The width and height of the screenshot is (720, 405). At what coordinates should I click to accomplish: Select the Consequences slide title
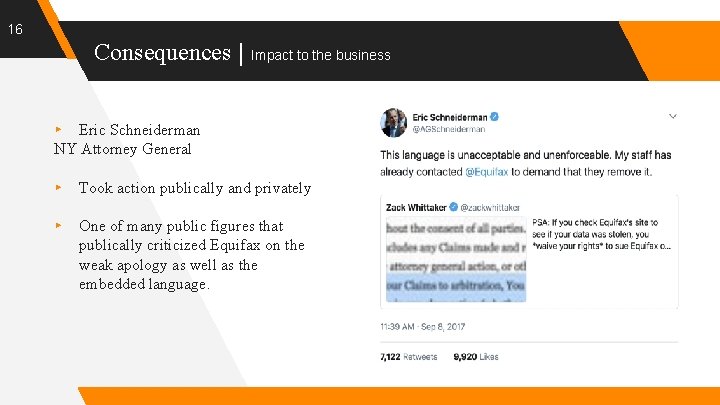tap(162, 52)
